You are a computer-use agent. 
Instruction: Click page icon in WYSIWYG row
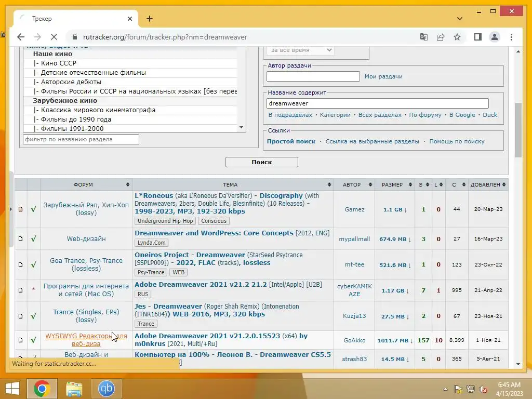(x=21, y=340)
